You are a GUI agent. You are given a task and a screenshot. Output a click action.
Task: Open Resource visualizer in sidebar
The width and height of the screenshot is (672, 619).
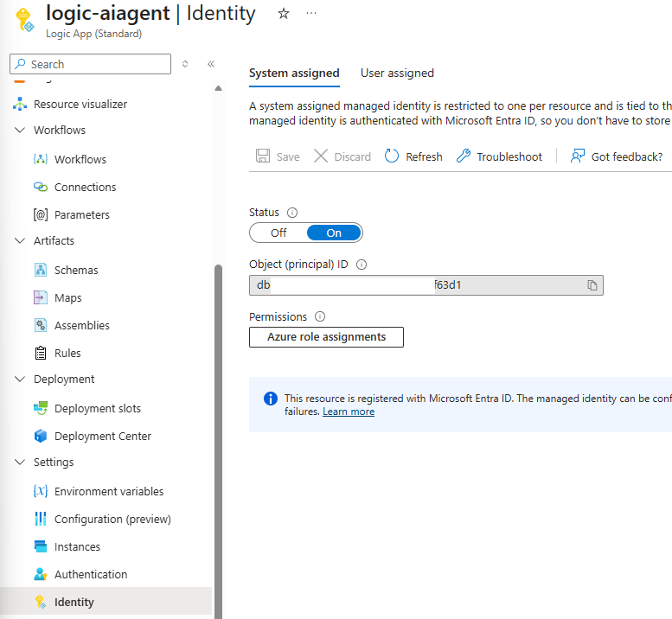pyautogui.click(x=80, y=104)
